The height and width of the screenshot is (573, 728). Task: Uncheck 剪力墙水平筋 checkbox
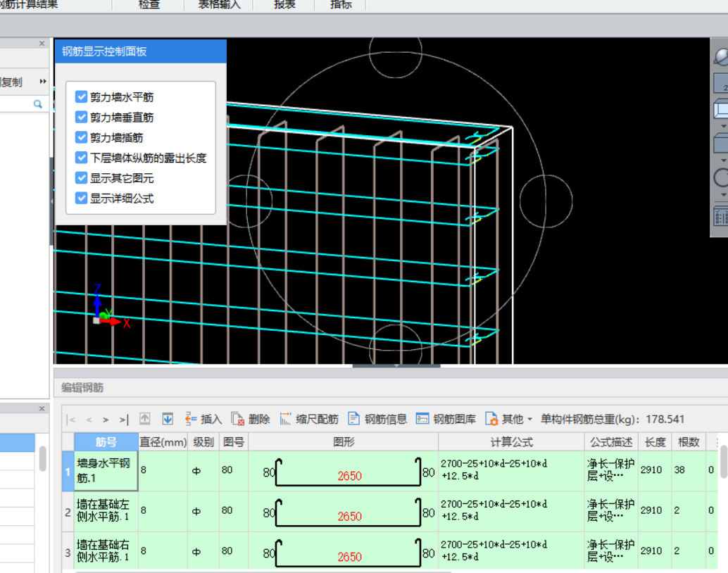[81, 97]
